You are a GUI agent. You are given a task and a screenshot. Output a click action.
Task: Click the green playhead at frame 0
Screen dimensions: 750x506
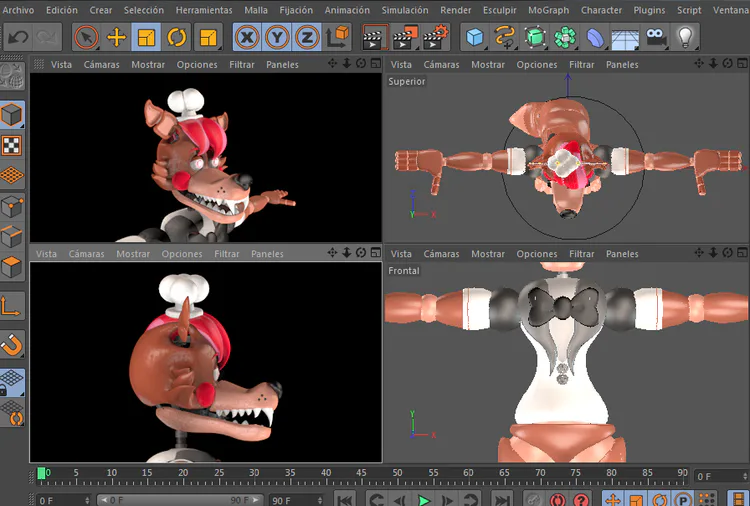pos(42,473)
